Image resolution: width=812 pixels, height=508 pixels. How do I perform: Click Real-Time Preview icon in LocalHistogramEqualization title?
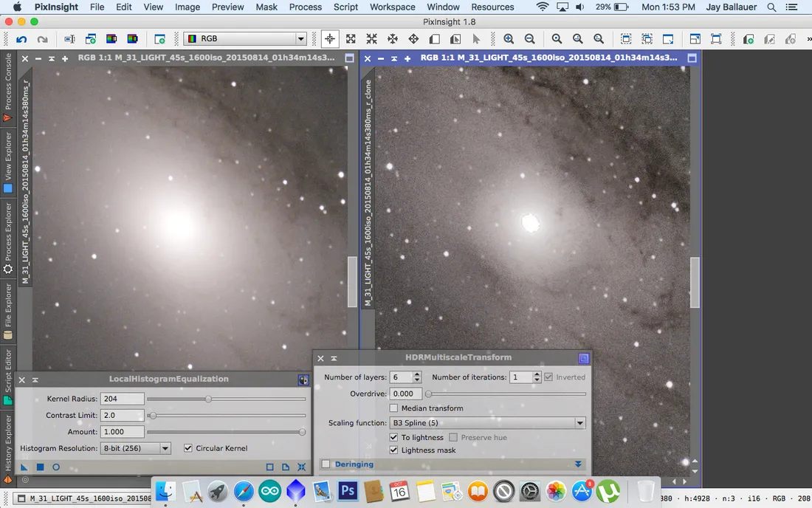click(x=303, y=380)
